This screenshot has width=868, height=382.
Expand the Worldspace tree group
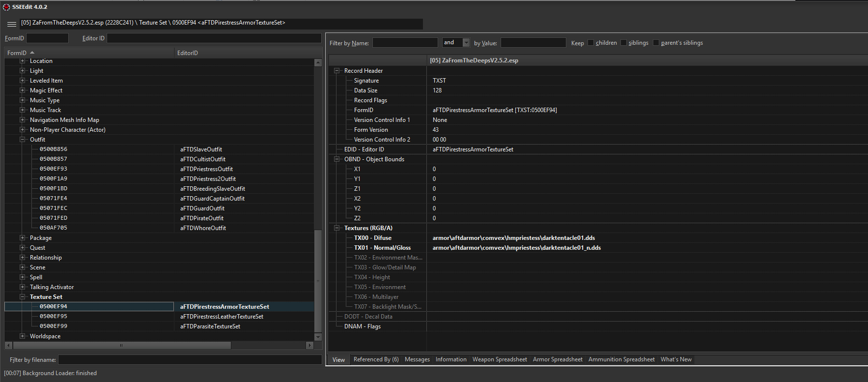pos(22,336)
